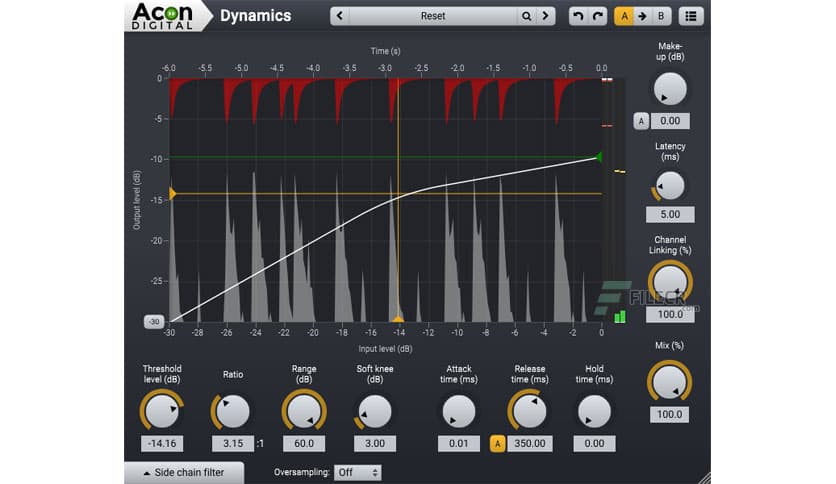Image resolution: width=836 pixels, height=484 pixels.
Task: Click the green output level handle
Action: [x=599, y=157]
